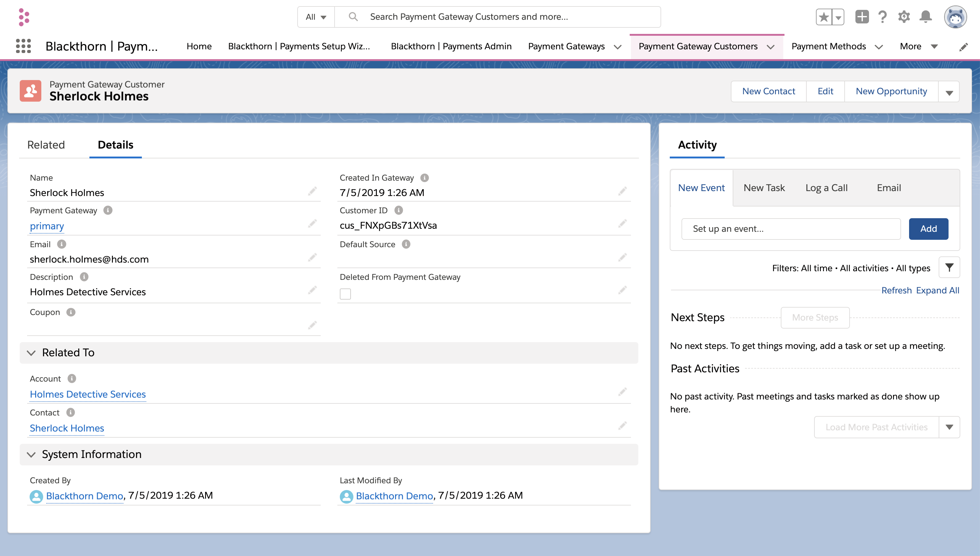The width and height of the screenshot is (980, 556).
Task: Select the New Task activity tab
Action: point(764,188)
